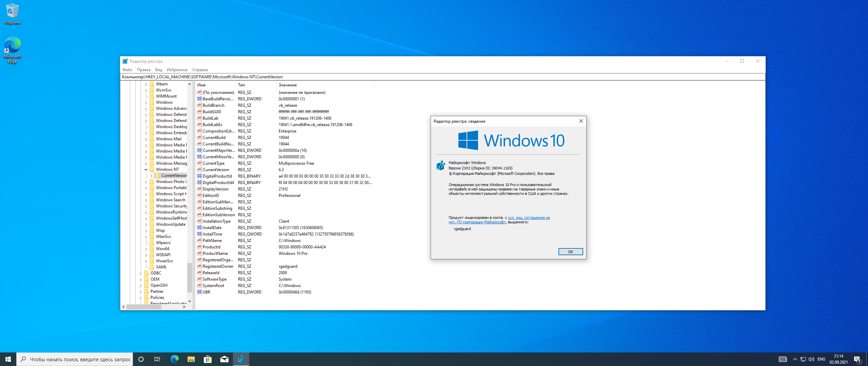
Task: Select the ProductName registry value
Action: tap(215, 253)
